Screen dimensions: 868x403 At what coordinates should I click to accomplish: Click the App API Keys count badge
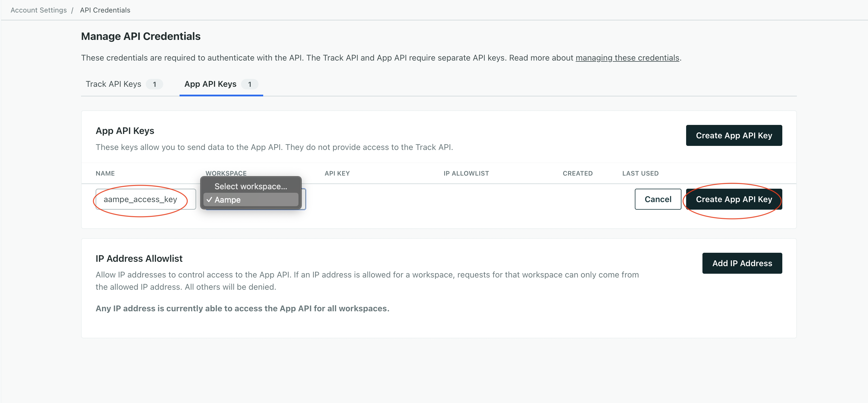[x=250, y=84]
